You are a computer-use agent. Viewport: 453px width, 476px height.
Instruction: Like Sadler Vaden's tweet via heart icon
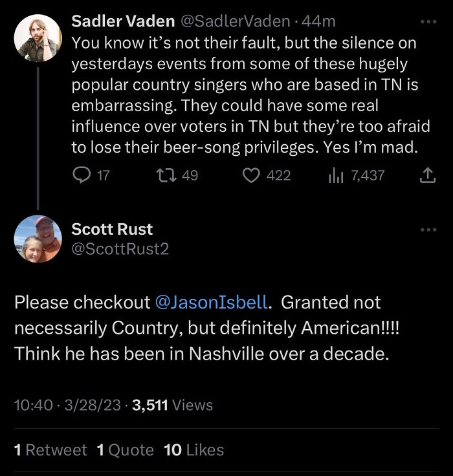coord(250,175)
